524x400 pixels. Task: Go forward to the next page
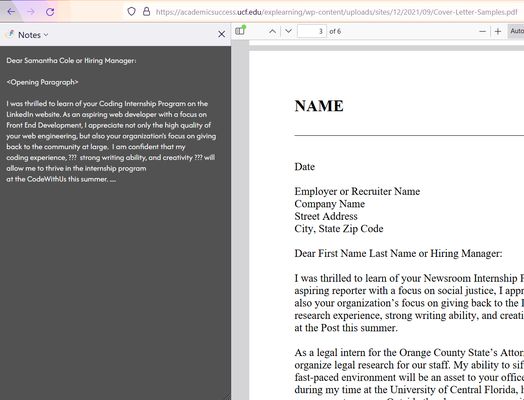point(31,12)
